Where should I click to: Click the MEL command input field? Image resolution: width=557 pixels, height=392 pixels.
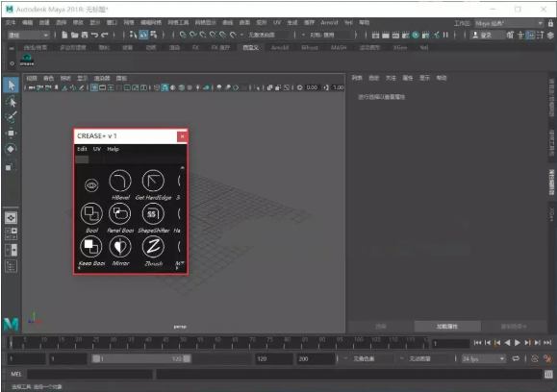pyautogui.click(x=90, y=374)
